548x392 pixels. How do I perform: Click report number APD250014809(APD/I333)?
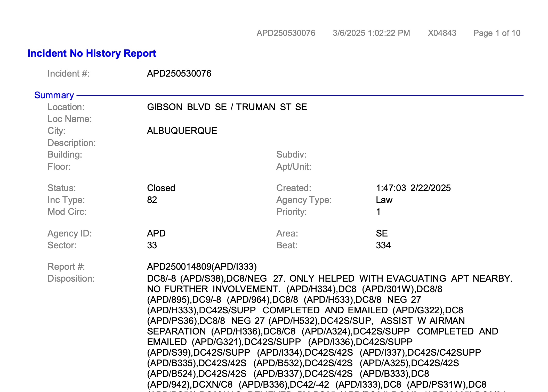[202, 267]
